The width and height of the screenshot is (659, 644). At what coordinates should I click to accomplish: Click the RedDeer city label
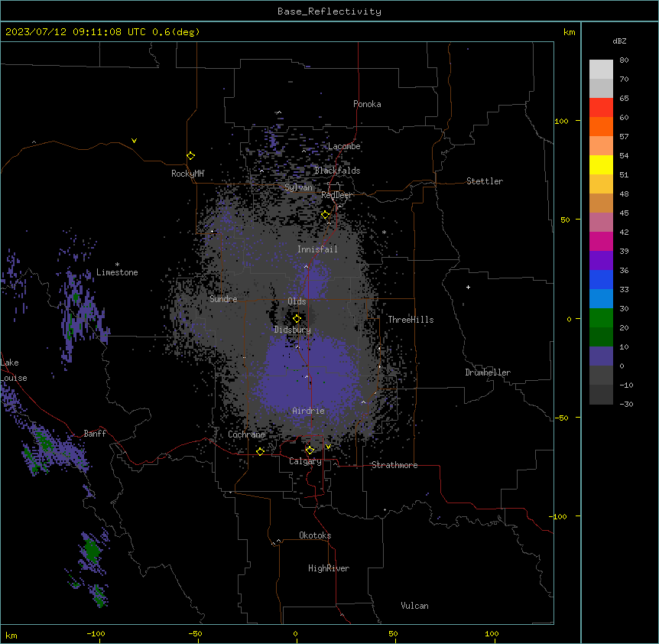pyautogui.click(x=336, y=195)
